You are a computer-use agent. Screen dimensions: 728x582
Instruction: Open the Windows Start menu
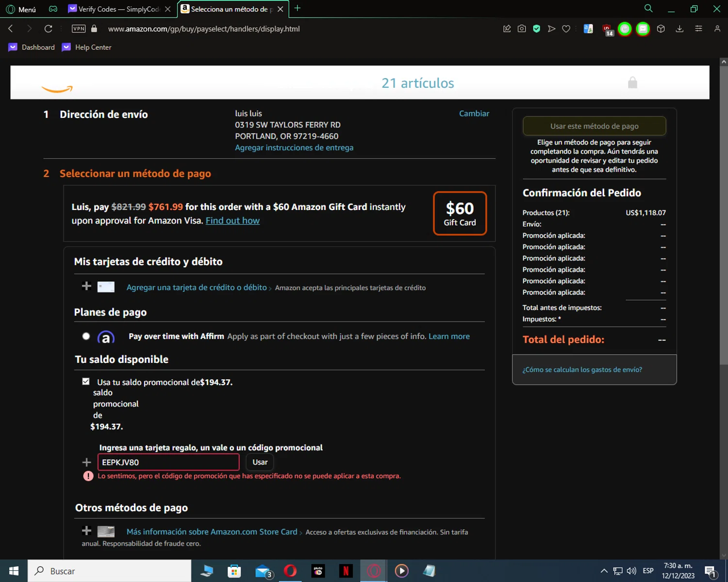tap(14, 571)
